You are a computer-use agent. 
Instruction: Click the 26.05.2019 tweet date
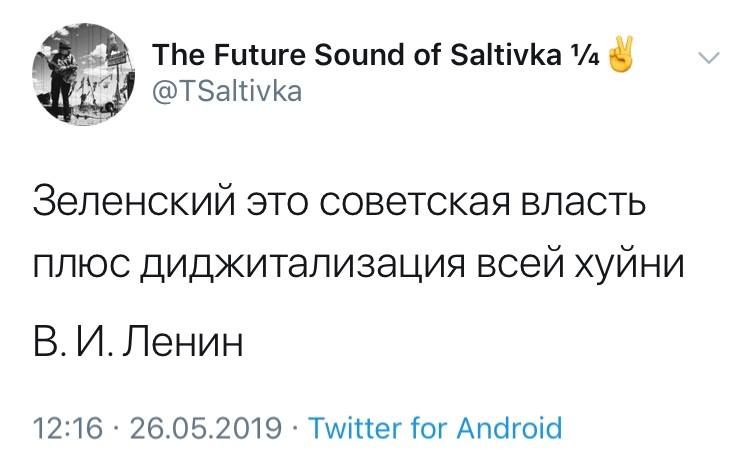[206, 428]
